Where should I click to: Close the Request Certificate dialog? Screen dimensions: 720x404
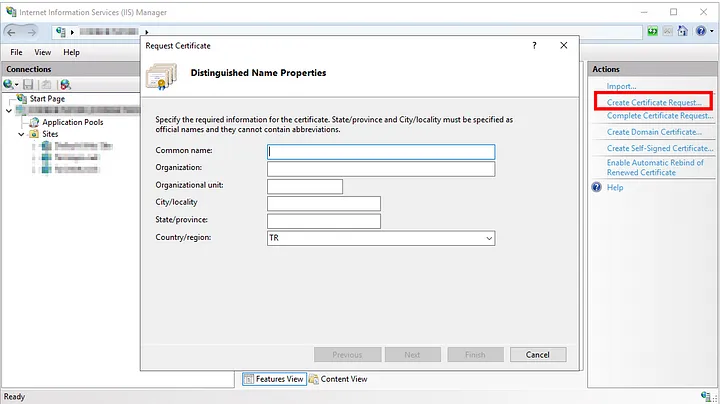[x=563, y=45]
